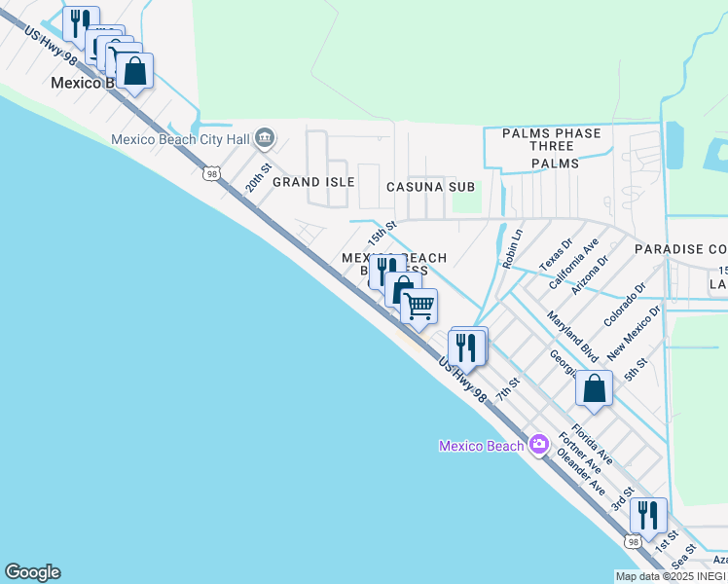Click the Map data ©2025 INEGI attribution

pos(671,576)
